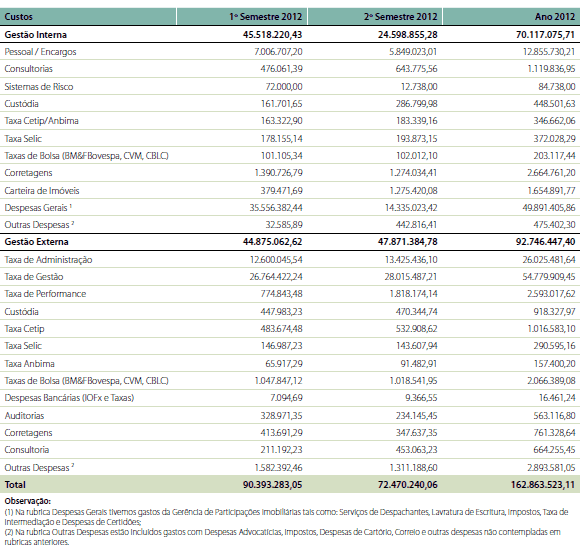Click the Gestão Externa row label
Image resolution: width=580 pixels, height=551 pixels.
tap(36, 242)
